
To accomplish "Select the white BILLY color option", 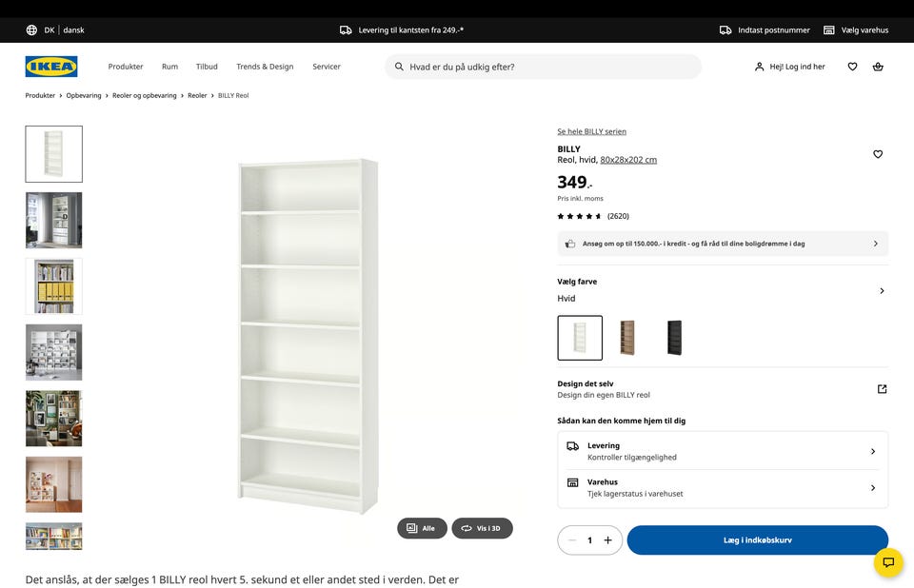I will pos(580,338).
